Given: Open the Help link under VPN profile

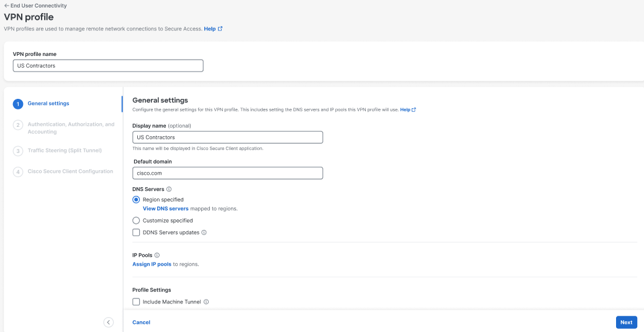Looking at the screenshot, I should (213, 29).
